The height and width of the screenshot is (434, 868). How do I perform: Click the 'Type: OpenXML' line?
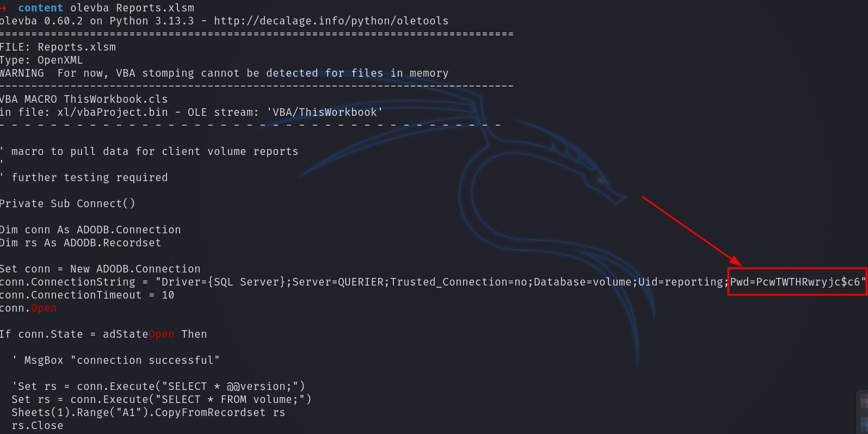tap(41, 60)
